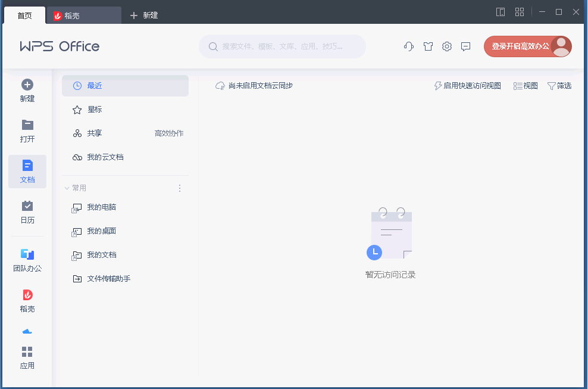Image resolution: width=588 pixels, height=389 pixels.
Task: Click the 高效协作 link
Action: (169, 133)
